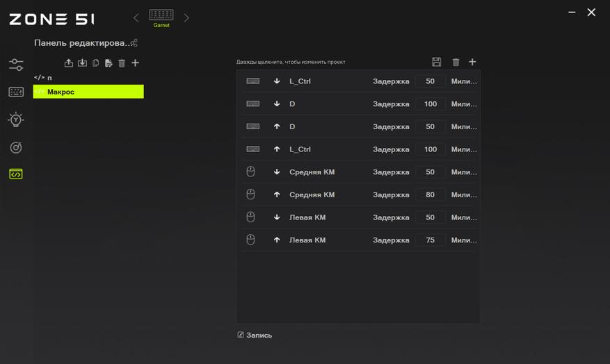Click the 'Дважды щелкните' hint text
610x364 pixels.
pyautogui.click(x=291, y=62)
